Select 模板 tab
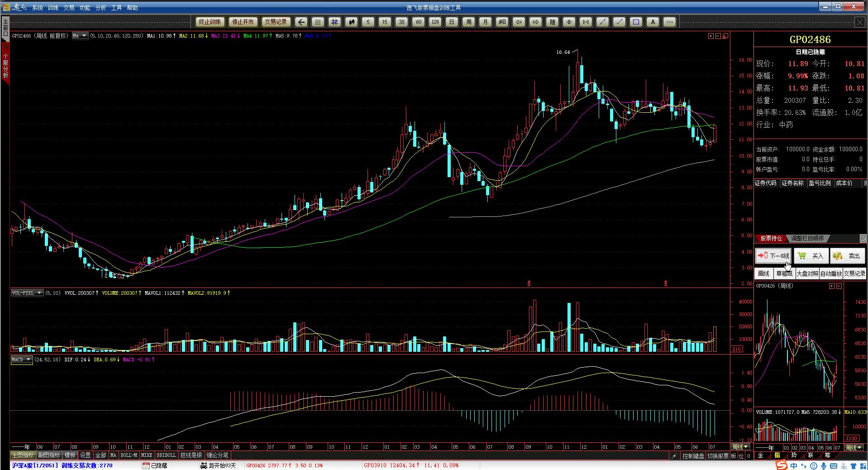The width and height of the screenshot is (868, 470). pos(70,455)
